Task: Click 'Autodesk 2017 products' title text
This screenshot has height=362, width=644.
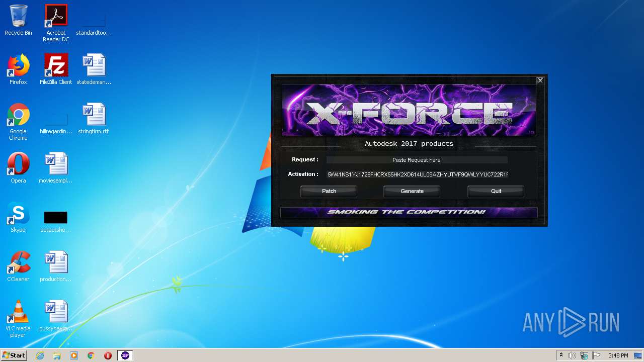Action: click(409, 144)
